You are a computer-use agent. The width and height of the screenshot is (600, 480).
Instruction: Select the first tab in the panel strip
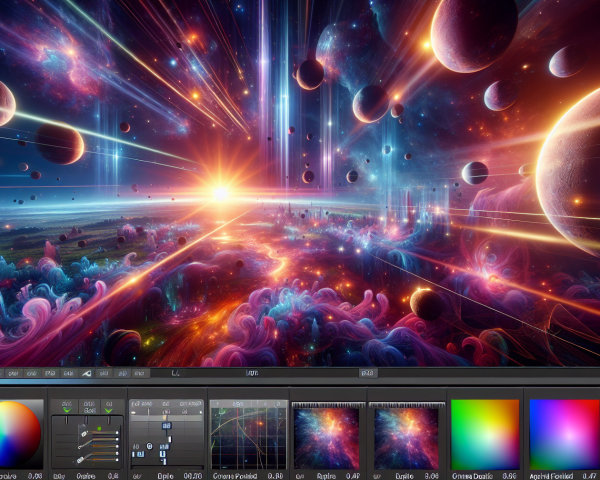point(14,373)
